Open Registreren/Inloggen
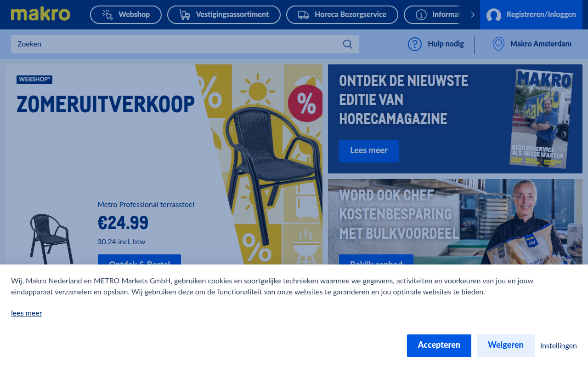This screenshot has height=368, width=588. click(531, 15)
